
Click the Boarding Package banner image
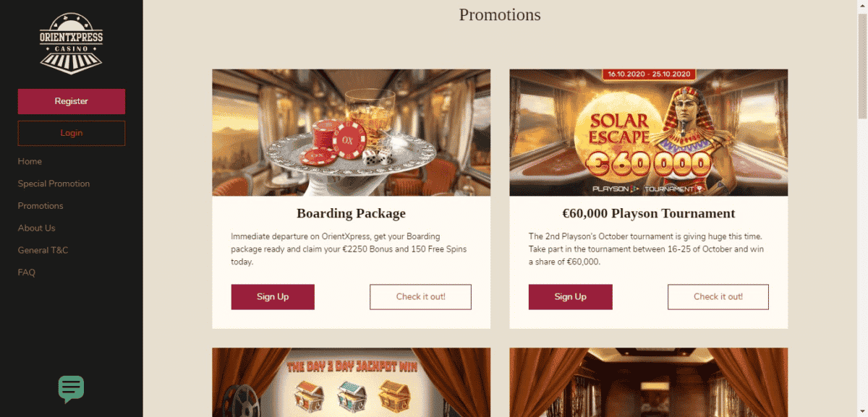click(351, 133)
